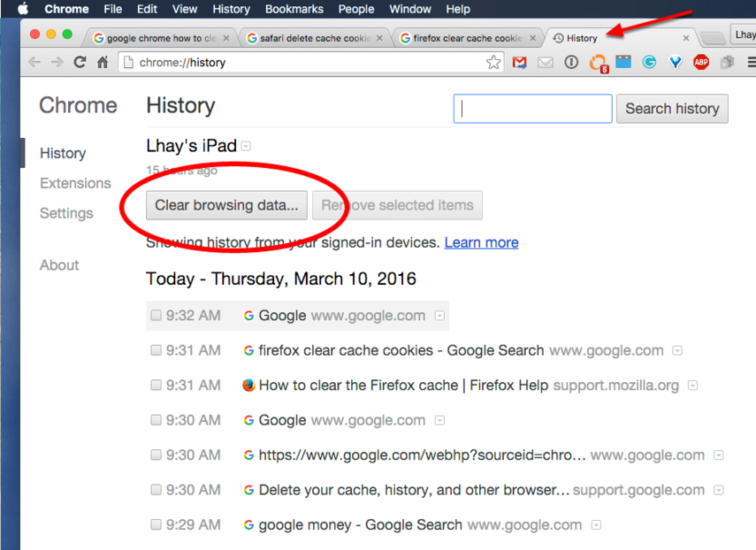This screenshot has height=550, width=756.
Task: Open About in the Chrome sidebar
Action: click(x=59, y=265)
